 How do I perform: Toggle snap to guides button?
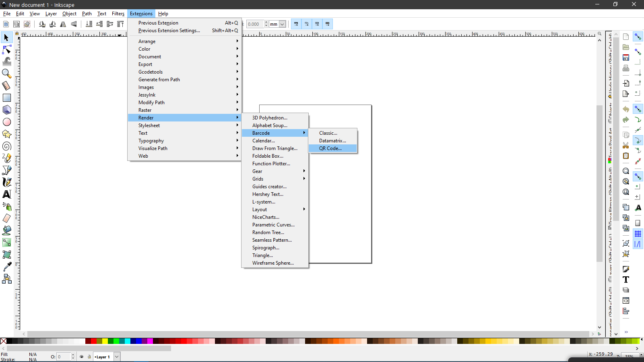[x=638, y=244]
